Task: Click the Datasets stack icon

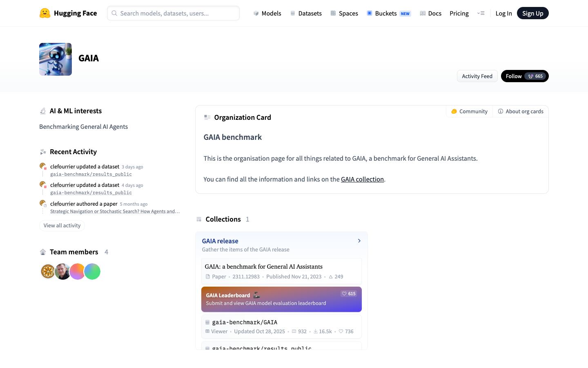Action: pyautogui.click(x=293, y=13)
